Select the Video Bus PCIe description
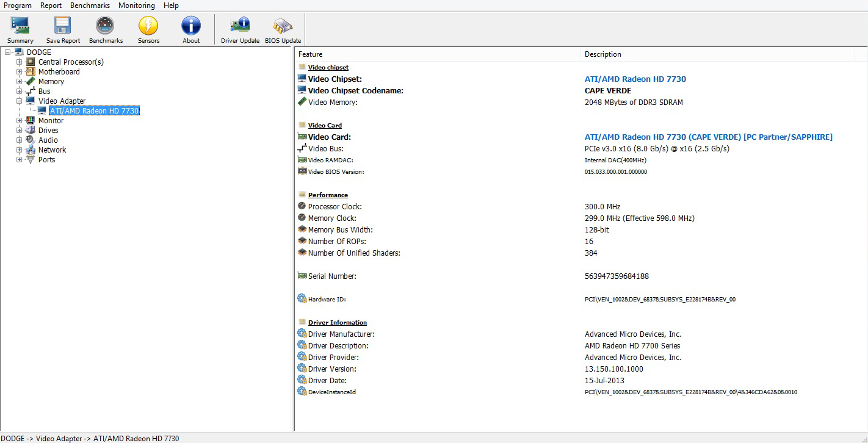868x443 pixels. (x=657, y=148)
